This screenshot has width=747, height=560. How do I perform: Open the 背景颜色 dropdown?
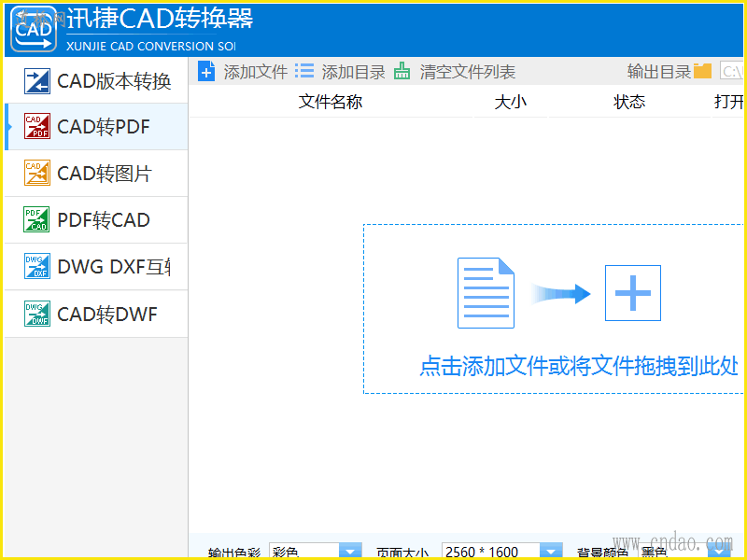tap(720, 551)
